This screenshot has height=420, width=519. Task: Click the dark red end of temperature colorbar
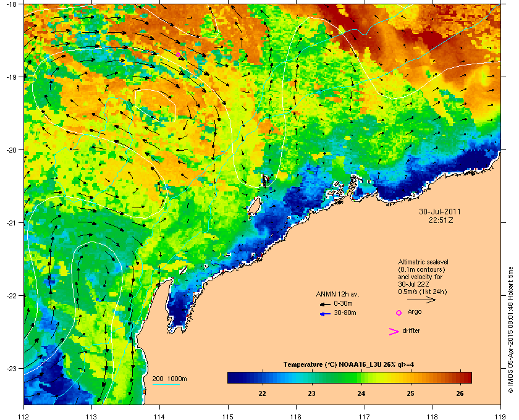click(x=465, y=377)
